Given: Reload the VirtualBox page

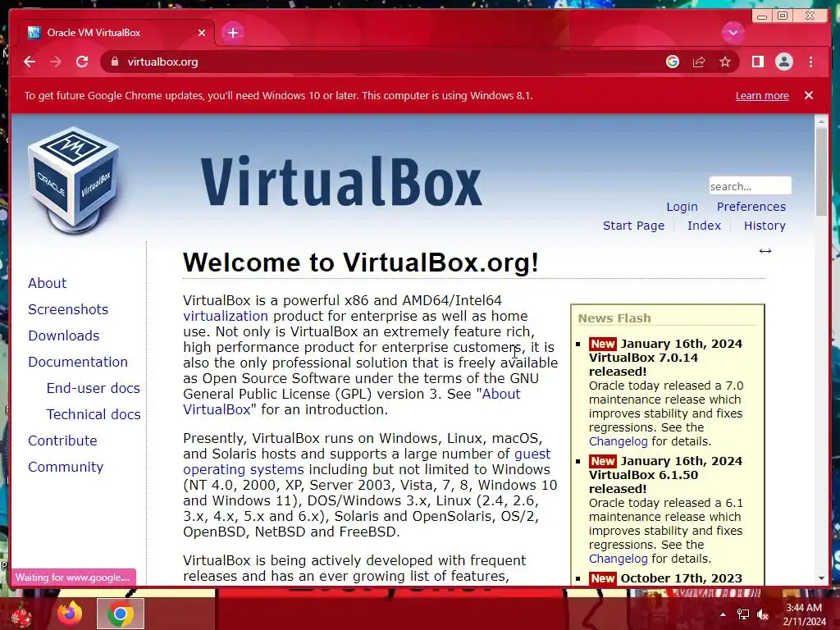Looking at the screenshot, I should click(82, 62).
